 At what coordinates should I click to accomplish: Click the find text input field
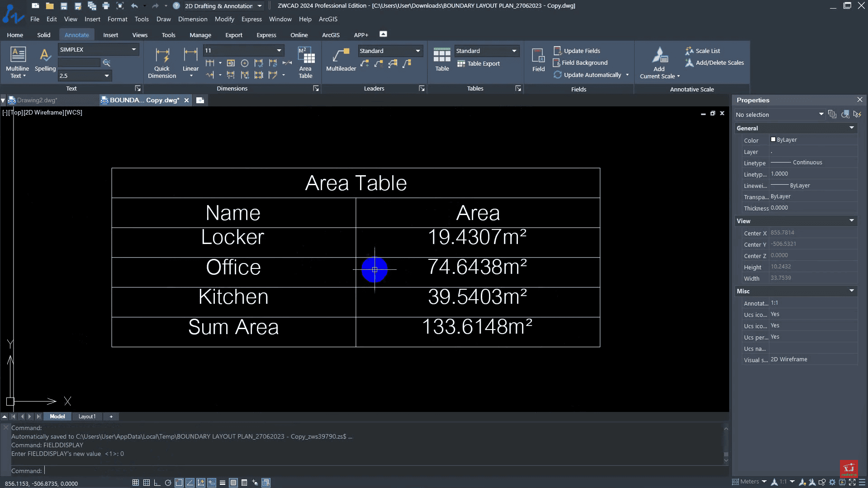pos(79,62)
